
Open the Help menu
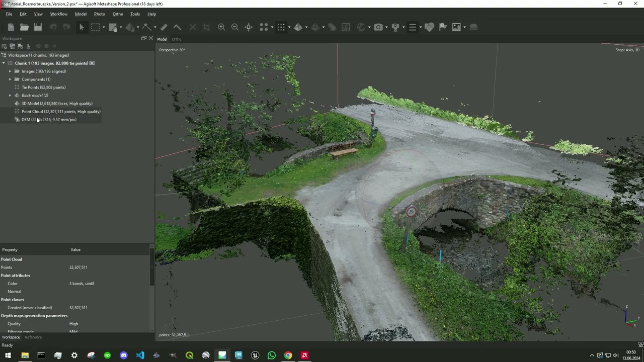point(151,14)
